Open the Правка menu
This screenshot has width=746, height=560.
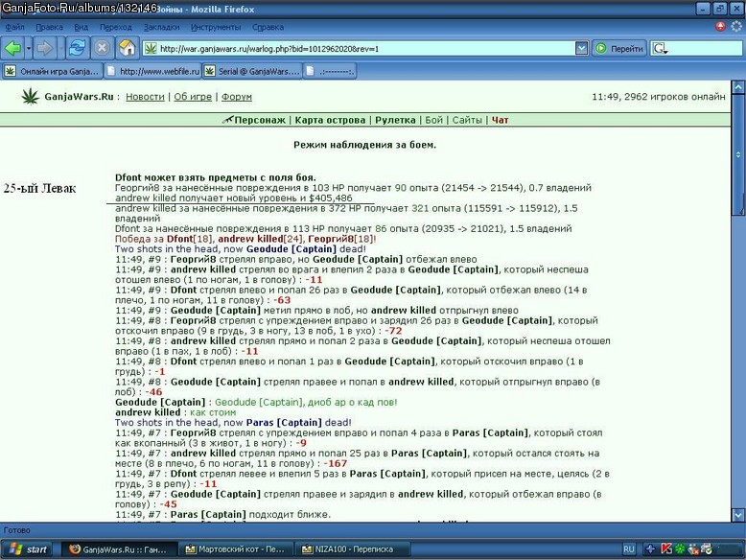click(50, 27)
